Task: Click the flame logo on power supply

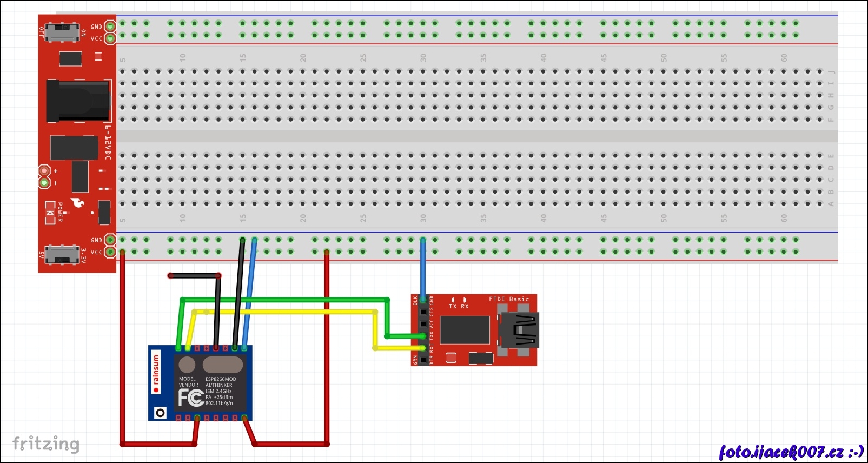Action: tap(78, 203)
